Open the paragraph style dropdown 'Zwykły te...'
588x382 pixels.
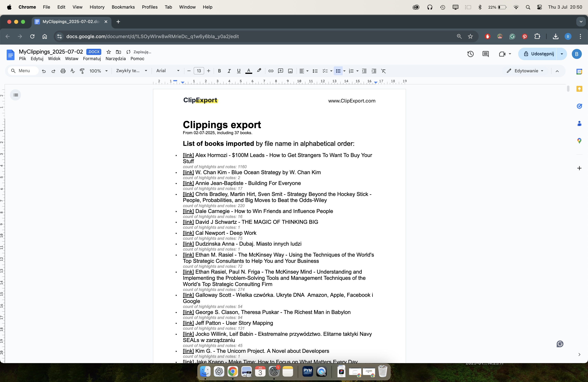(132, 71)
